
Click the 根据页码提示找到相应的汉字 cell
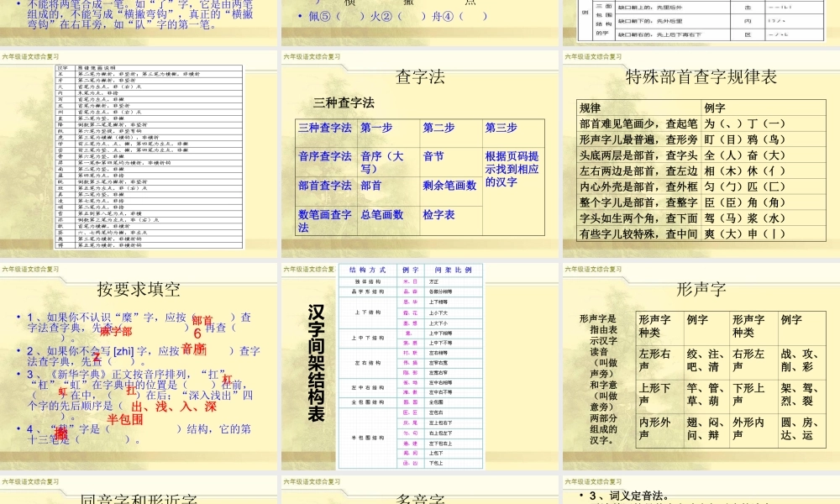tap(512, 169)
